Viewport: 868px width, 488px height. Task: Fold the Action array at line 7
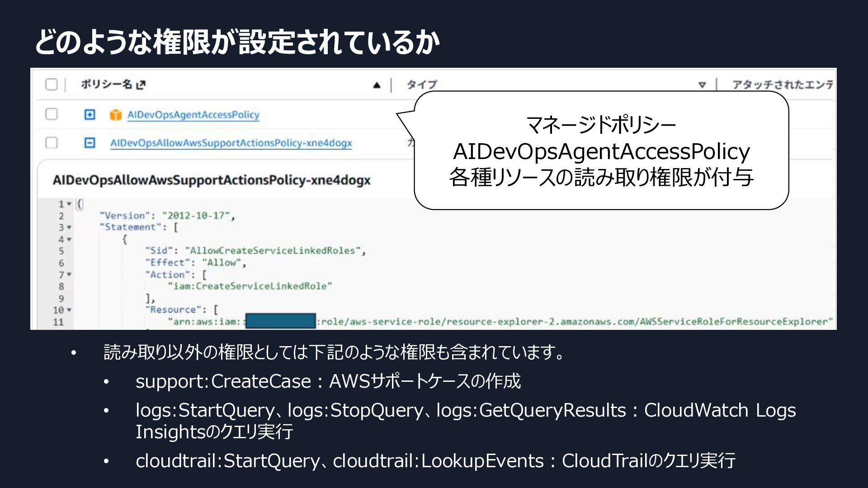click(69, 274)
